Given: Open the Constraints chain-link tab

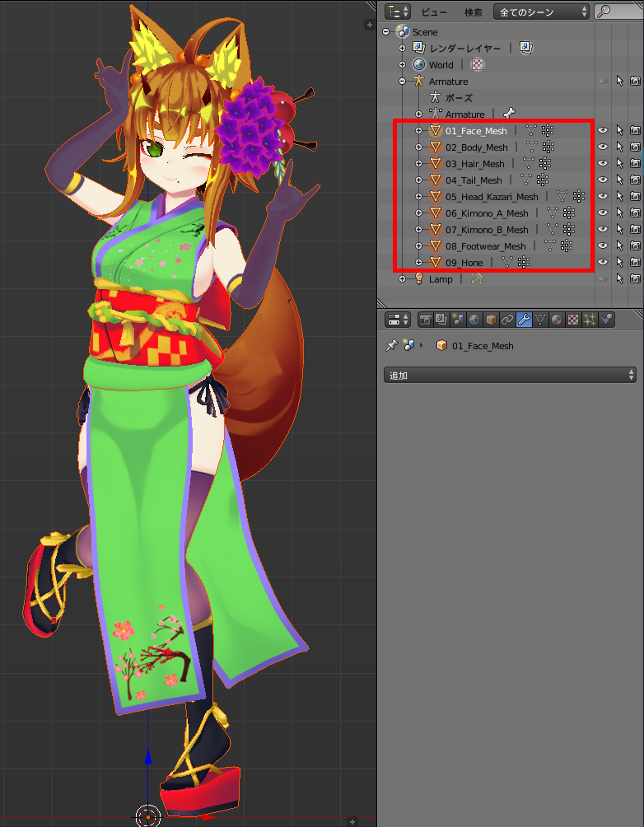Looking at the screenshot, I should 506,320.
